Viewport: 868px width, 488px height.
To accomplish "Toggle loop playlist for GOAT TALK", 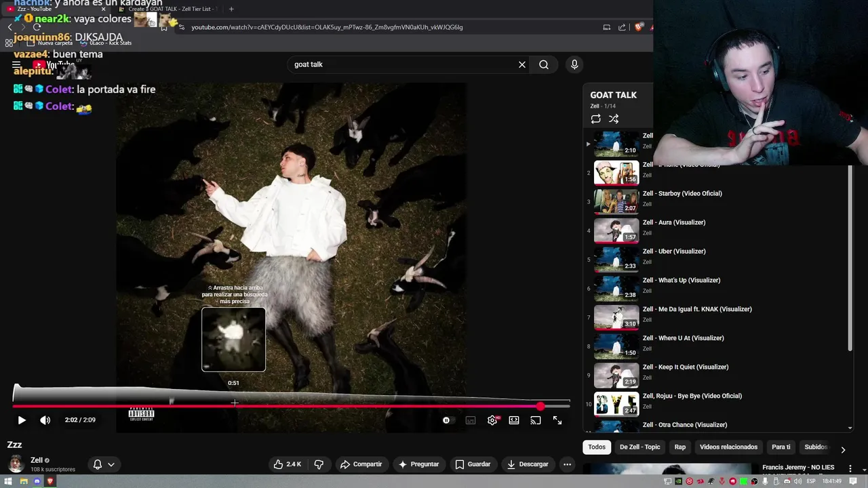I will pos(595,119).
